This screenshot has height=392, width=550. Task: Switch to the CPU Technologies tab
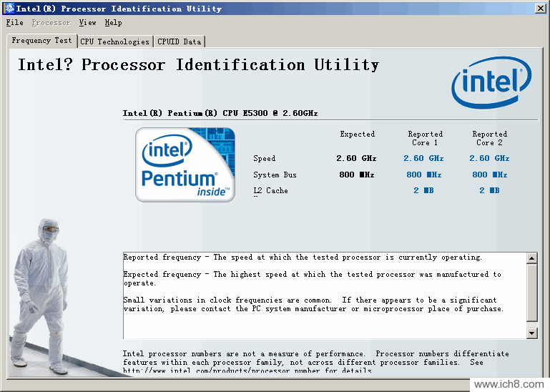(114, 41)
